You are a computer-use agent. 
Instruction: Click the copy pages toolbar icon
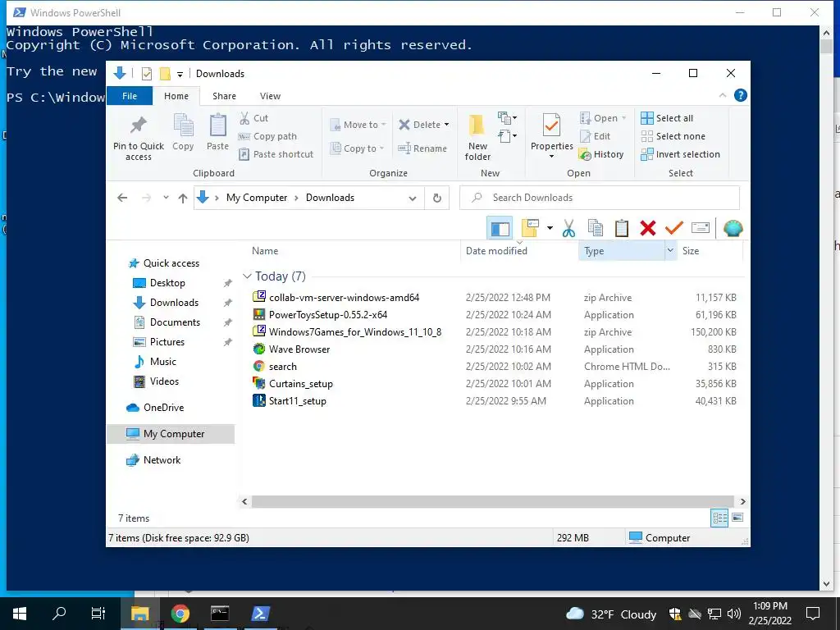point(596,229)
